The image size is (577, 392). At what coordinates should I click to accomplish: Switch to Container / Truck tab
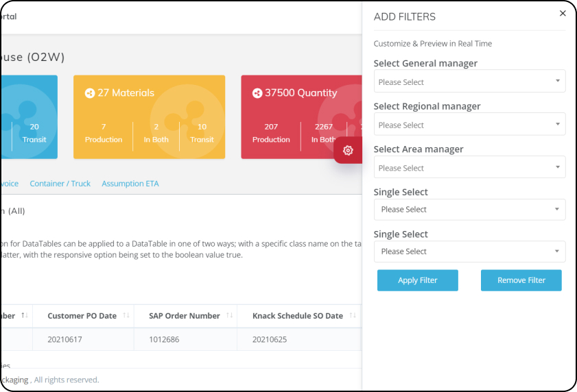(x=60, y=184)
